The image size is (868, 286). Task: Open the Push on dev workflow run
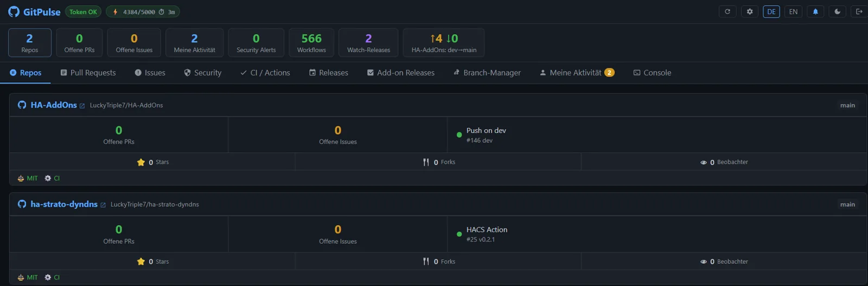pyautogui.click(x=486, y=130)
